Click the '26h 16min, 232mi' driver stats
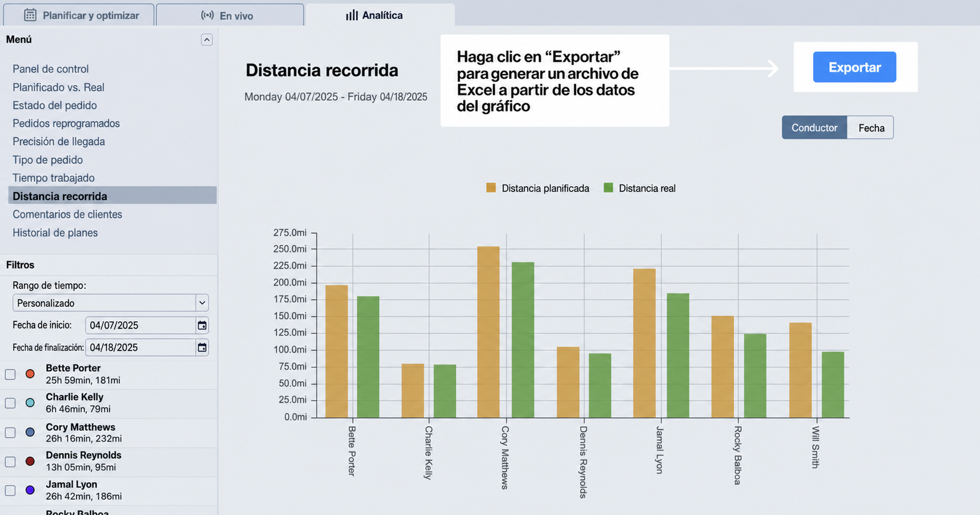 pos(84,439)
